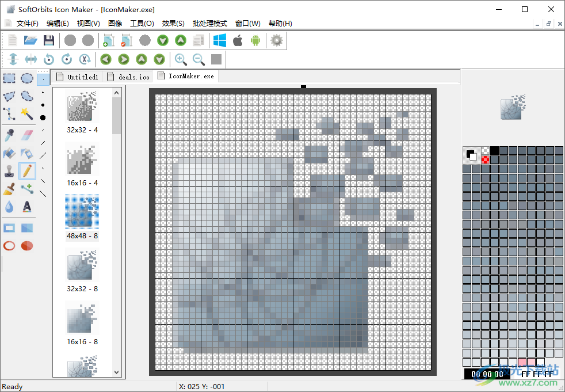Select the Eyedropper color picker tool
Screen dimensions: 565x392
pos(8,135)
